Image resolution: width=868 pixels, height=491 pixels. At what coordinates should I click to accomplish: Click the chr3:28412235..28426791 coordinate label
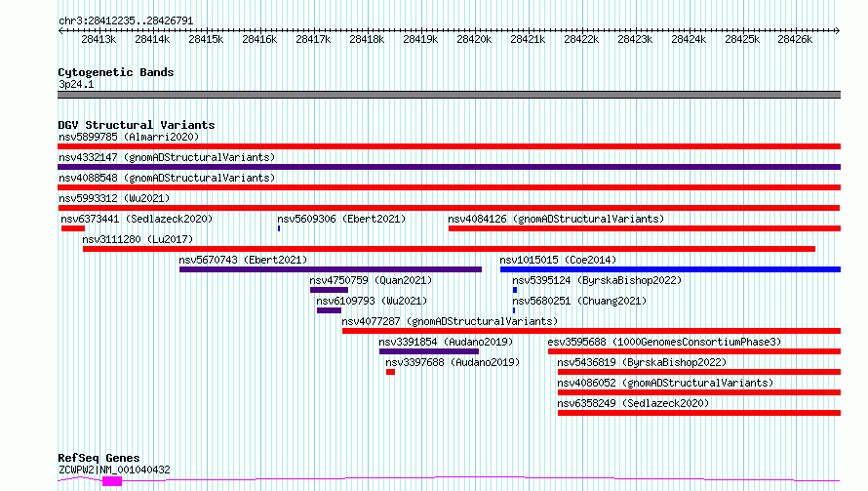point(126,21)
